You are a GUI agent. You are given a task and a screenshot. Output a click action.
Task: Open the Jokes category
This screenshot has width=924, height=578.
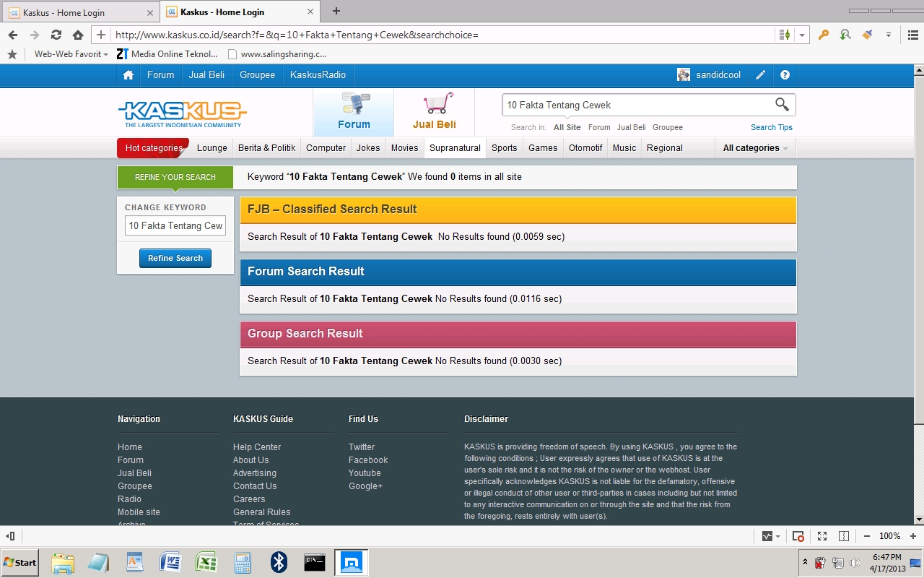pos(368,148)
